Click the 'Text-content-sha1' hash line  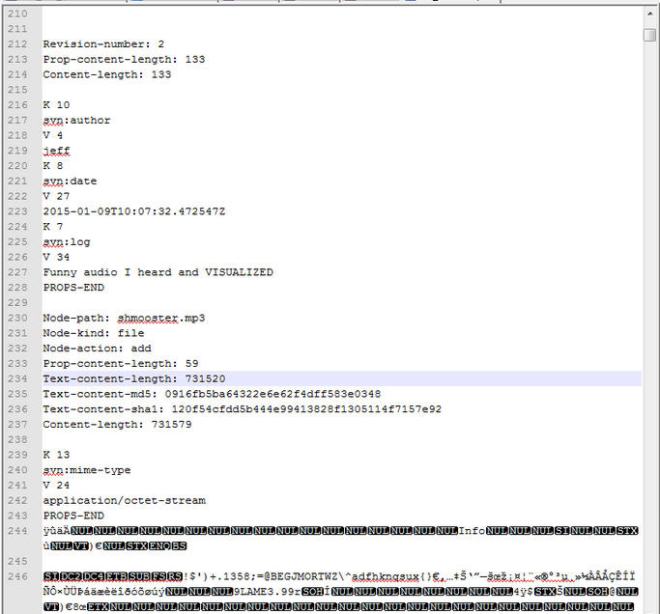242,409
